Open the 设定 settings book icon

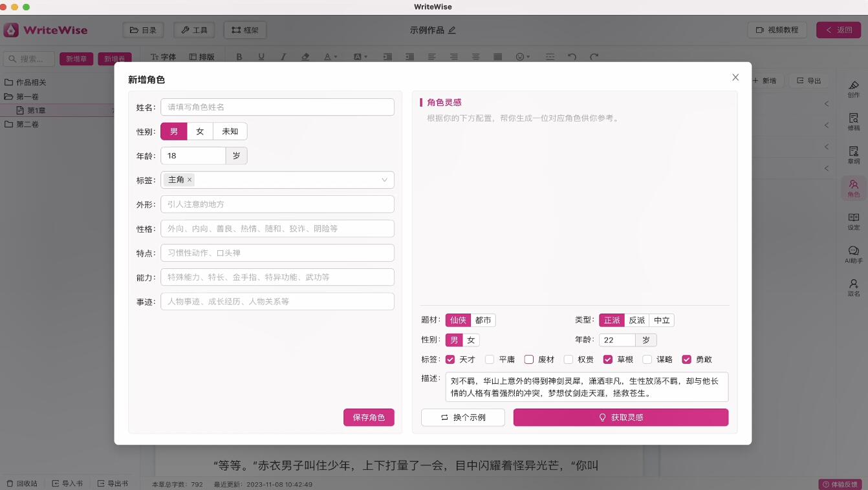point(853,222)
